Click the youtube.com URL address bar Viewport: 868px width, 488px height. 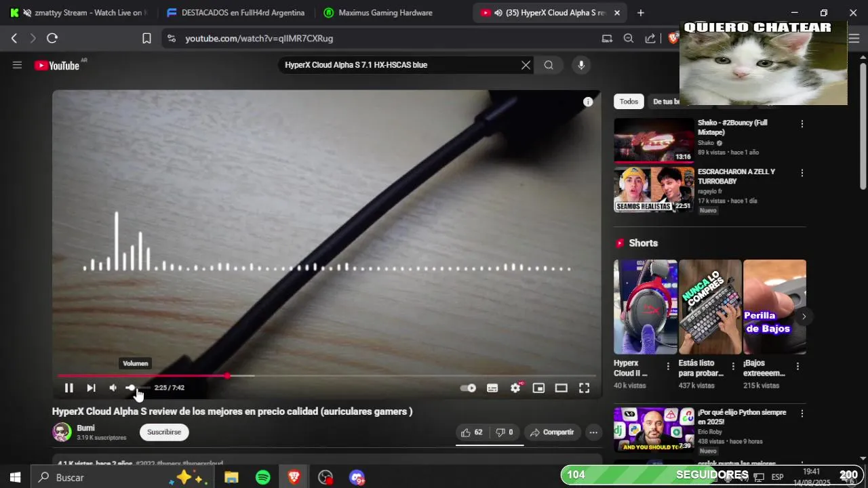tap(260, 39)
